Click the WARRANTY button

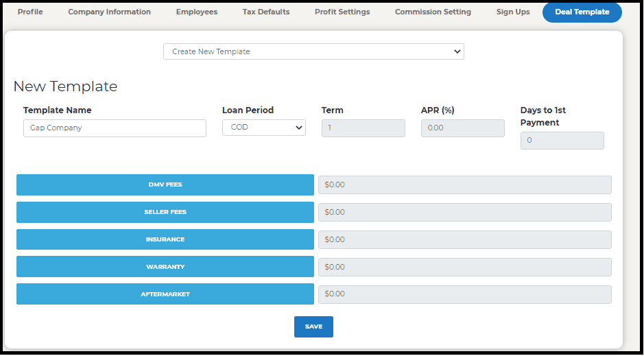(165, 267)
